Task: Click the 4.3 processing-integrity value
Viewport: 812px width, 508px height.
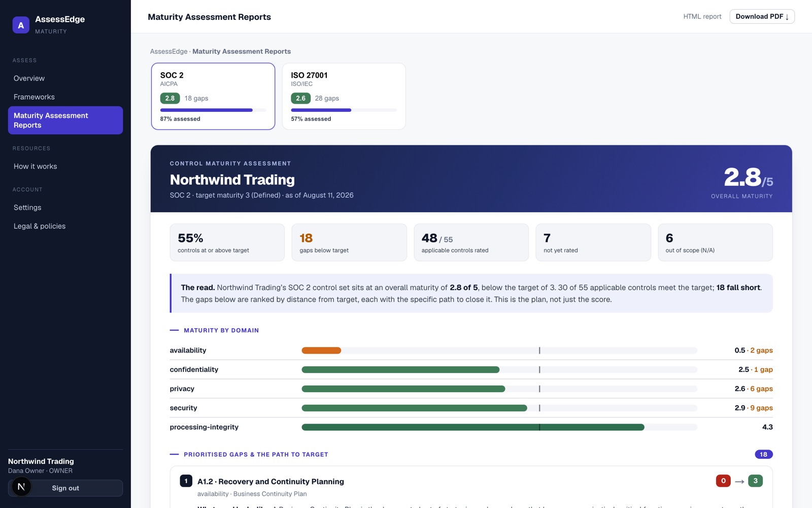Action: (x=767, y=427)
